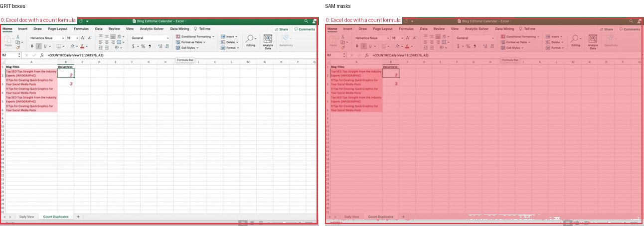This screenshot has width=644, height=226.
Task: Click fill color bucket in GRIT boxes Excel
Action: tap(72, 46)
